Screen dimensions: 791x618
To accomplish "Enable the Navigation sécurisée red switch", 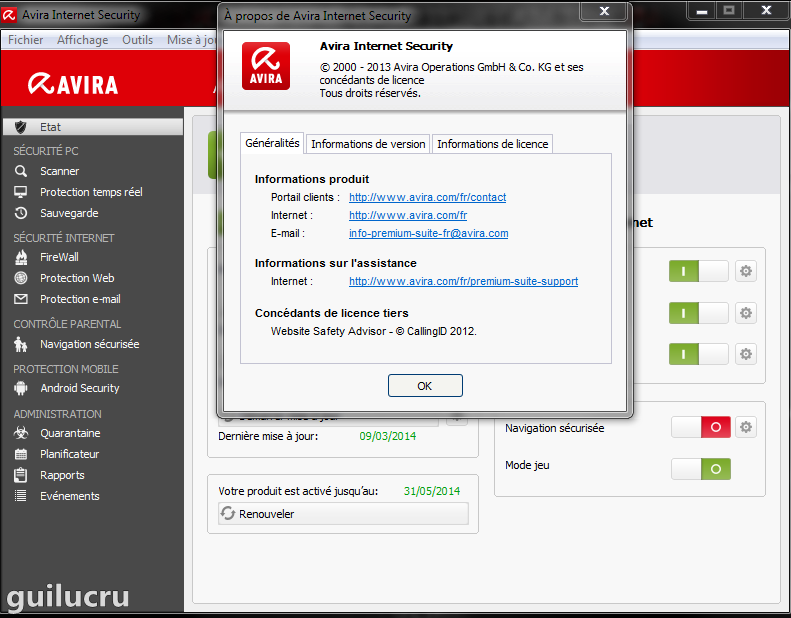I will pyautogui.click(x=701, y=427).
